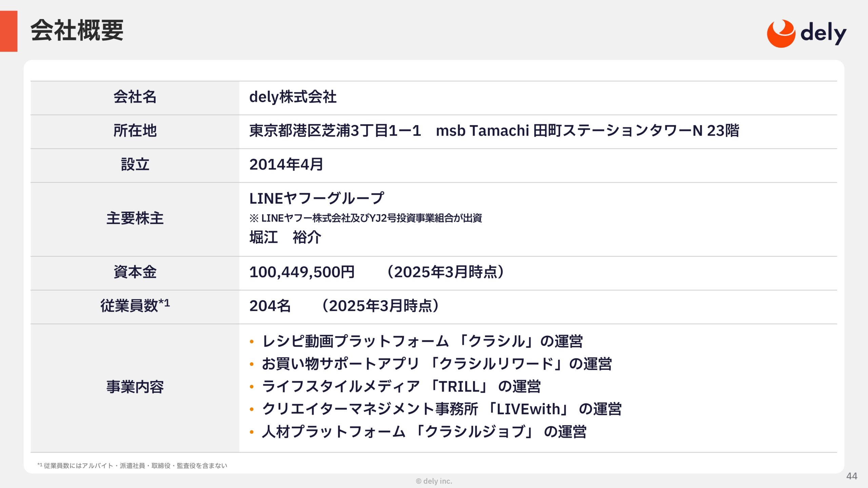Click the 主要株主 row label

(x=135, y=218)
